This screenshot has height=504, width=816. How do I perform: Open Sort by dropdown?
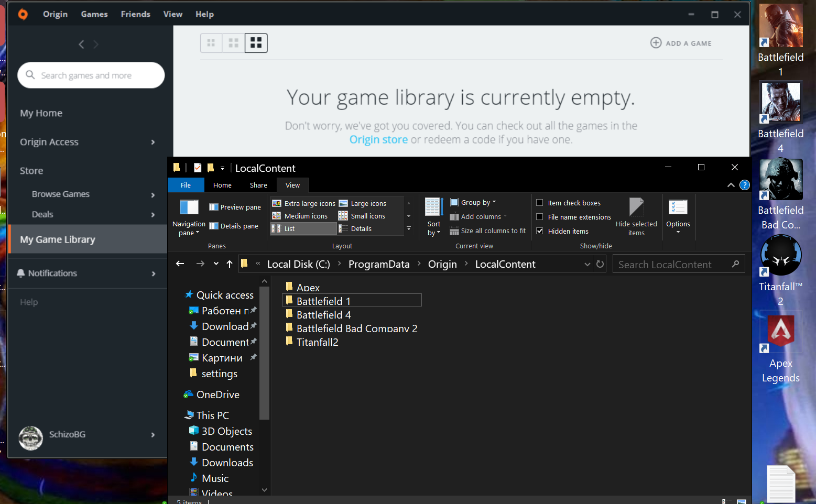(434, 217)
